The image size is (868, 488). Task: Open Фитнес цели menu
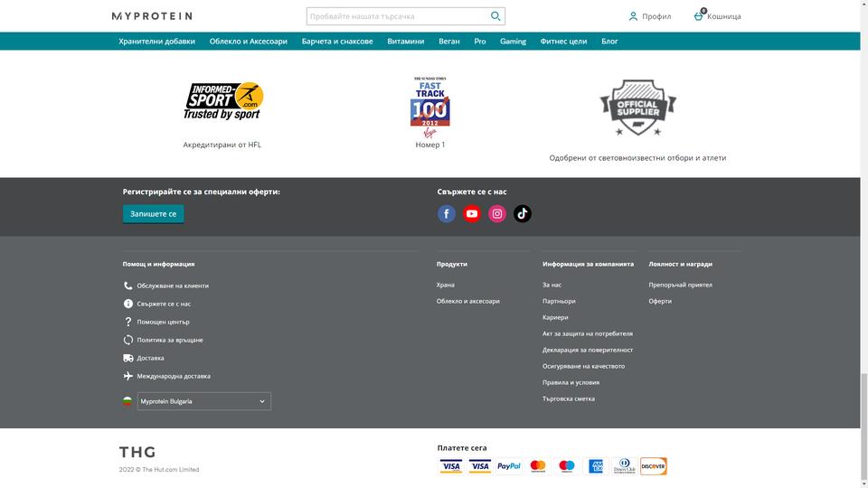pyautogui.click(x=563, y=41)
